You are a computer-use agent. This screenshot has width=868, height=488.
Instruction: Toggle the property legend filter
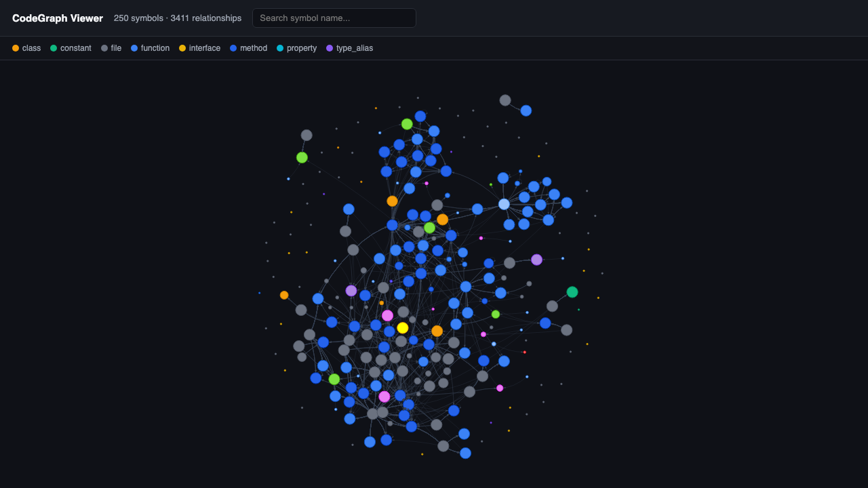tap(296, 48)
